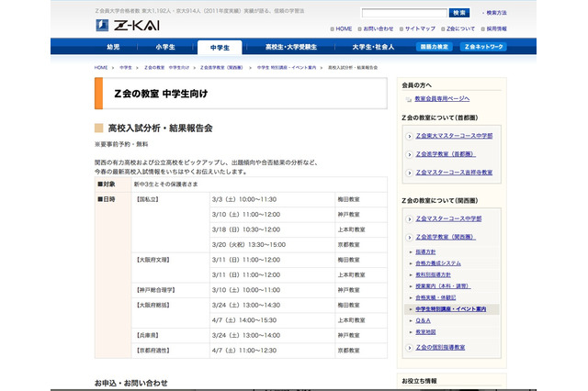Click the page icon beside 教室会員専用ページへ

click(409, 99)
